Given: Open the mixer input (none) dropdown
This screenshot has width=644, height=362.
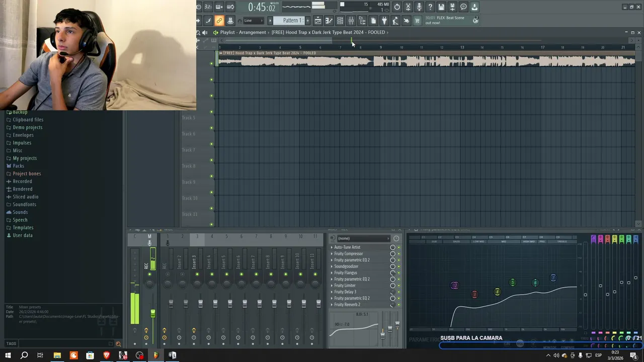Looking at the screenshot, I should tap(363, 238).
